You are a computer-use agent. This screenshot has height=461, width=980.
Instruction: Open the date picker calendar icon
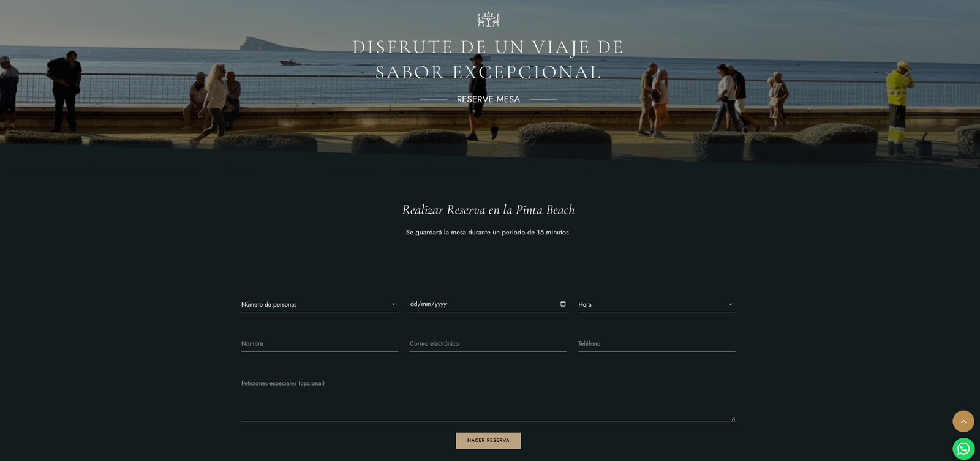[563, 304]
